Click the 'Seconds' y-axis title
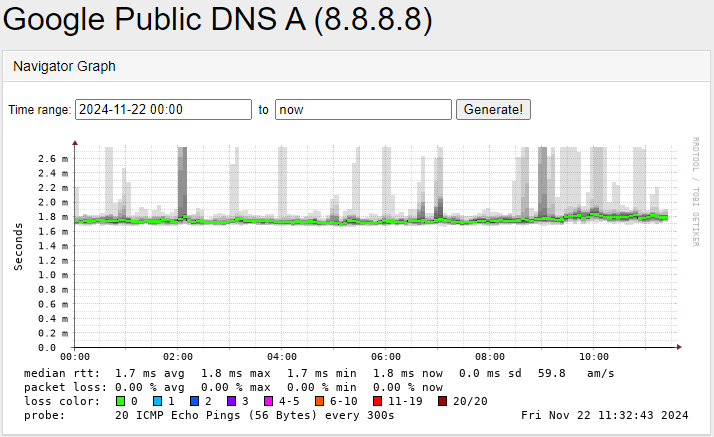 tap(18, 247)
